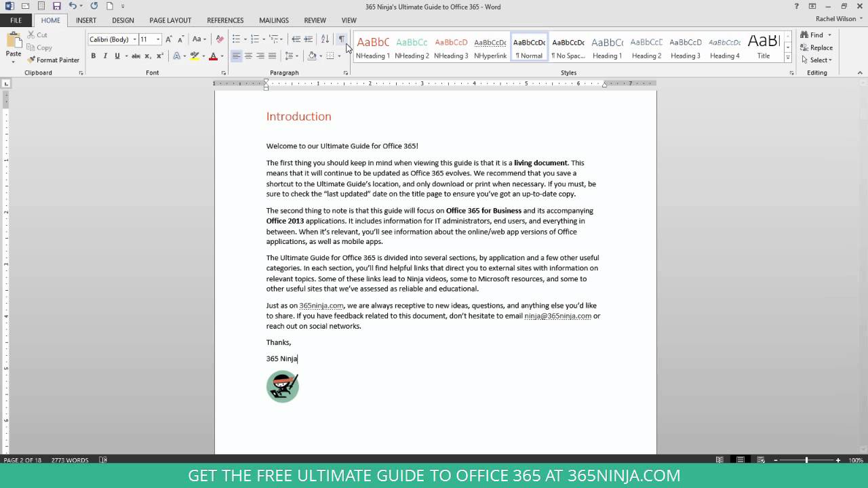Switch to the REFERENCES tab
This screenshot has width=868, height=488.
click(225, 20)
